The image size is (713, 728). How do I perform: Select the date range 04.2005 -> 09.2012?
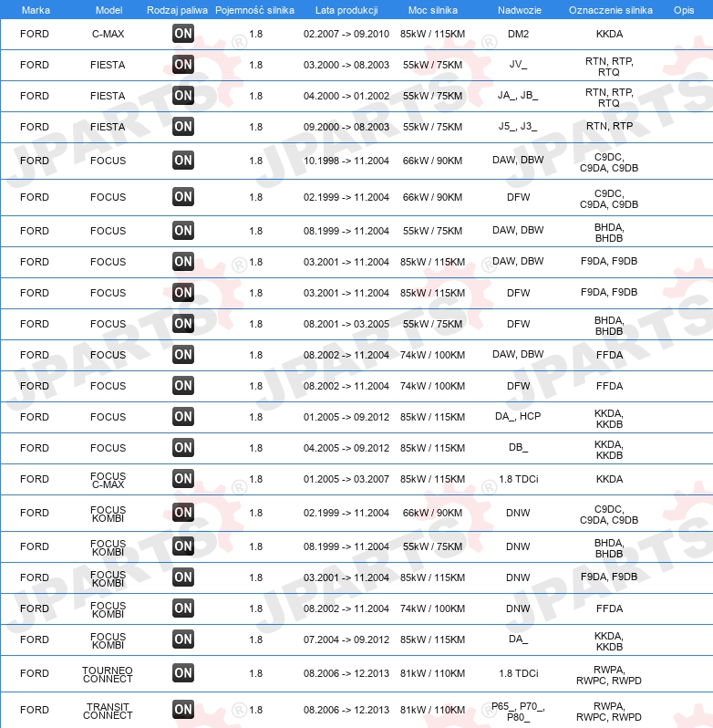[346, 448]
